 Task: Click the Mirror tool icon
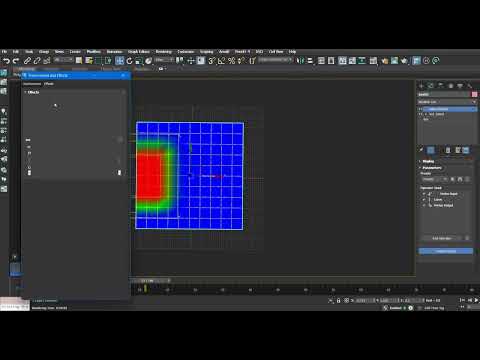click(300, 61)
